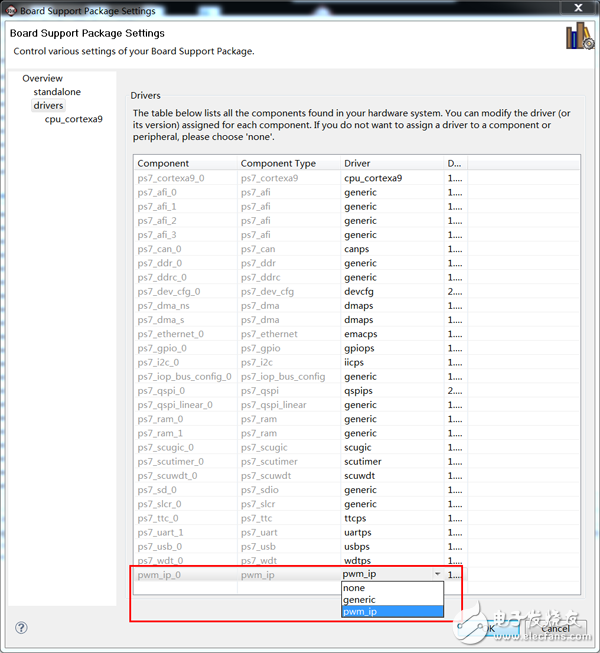Click the books icon in the header
Viewport: 600px width, 653px height.
pos(578,38)
